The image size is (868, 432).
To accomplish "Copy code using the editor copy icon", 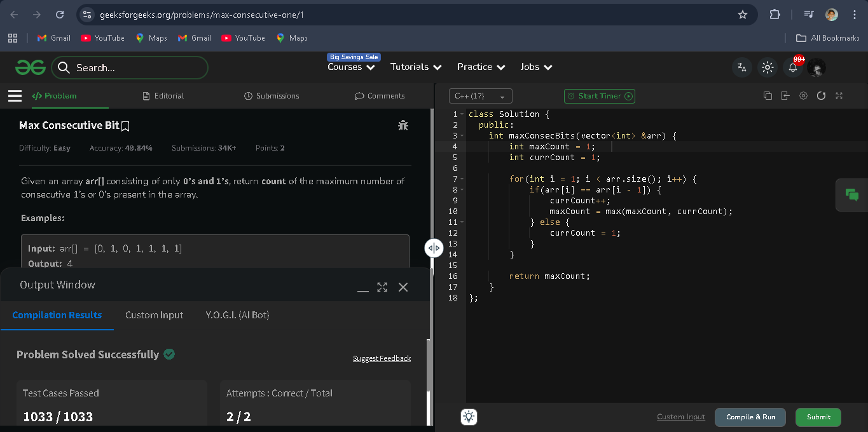I will click(768, 96).
